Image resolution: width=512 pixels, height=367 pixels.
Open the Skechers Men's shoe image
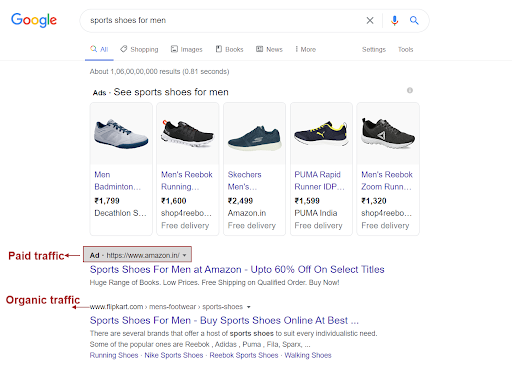pyautogui.click(x=254, y=134)
